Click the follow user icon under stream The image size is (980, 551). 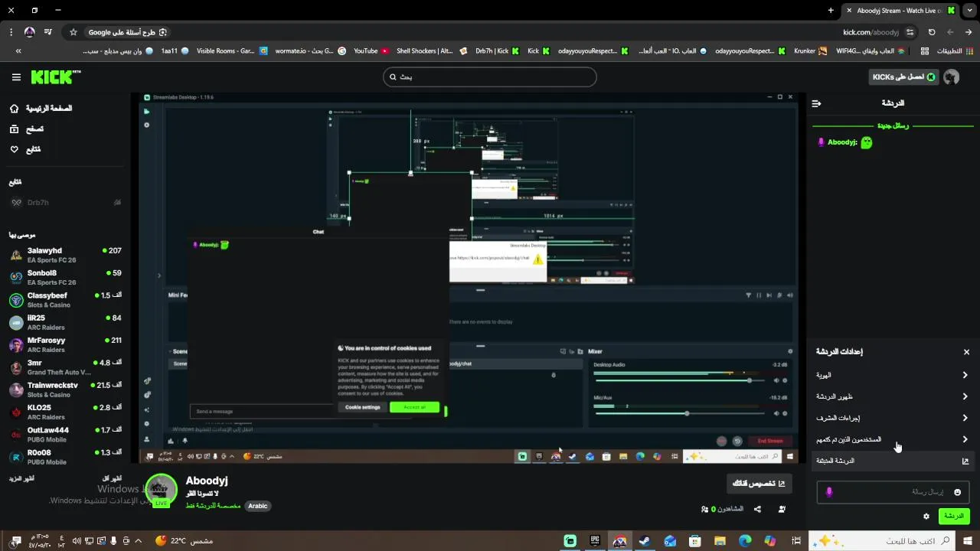[x=782, y=509]
